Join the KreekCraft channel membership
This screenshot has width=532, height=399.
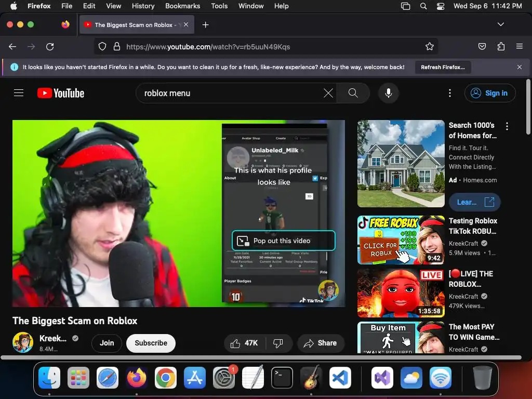coord(107,343)
